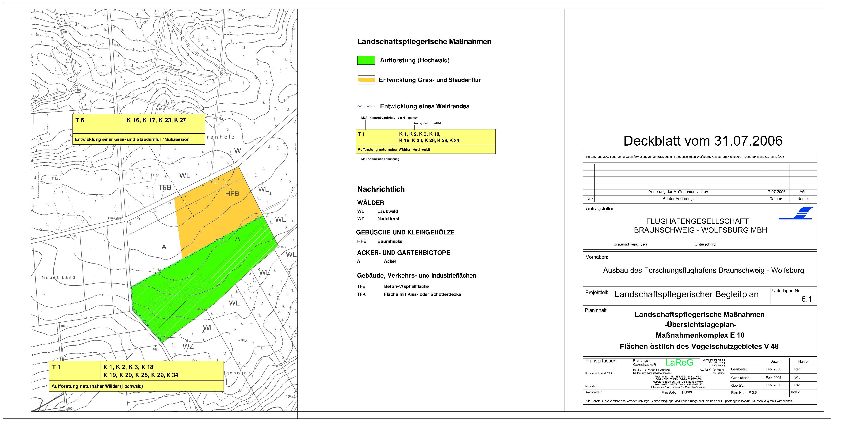Viewport: 868px width, 422px height.
Task: Click the blue airline logo beside Antragsteller
Action: (796, 214)
